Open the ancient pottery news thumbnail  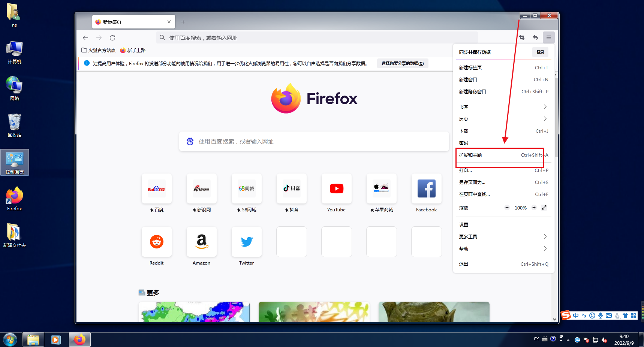pyautogui.click(x=434, y=312)
